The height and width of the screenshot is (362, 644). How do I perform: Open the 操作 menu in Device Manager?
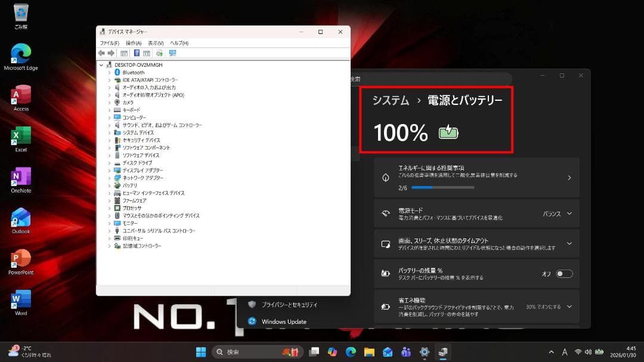[132, 42]
